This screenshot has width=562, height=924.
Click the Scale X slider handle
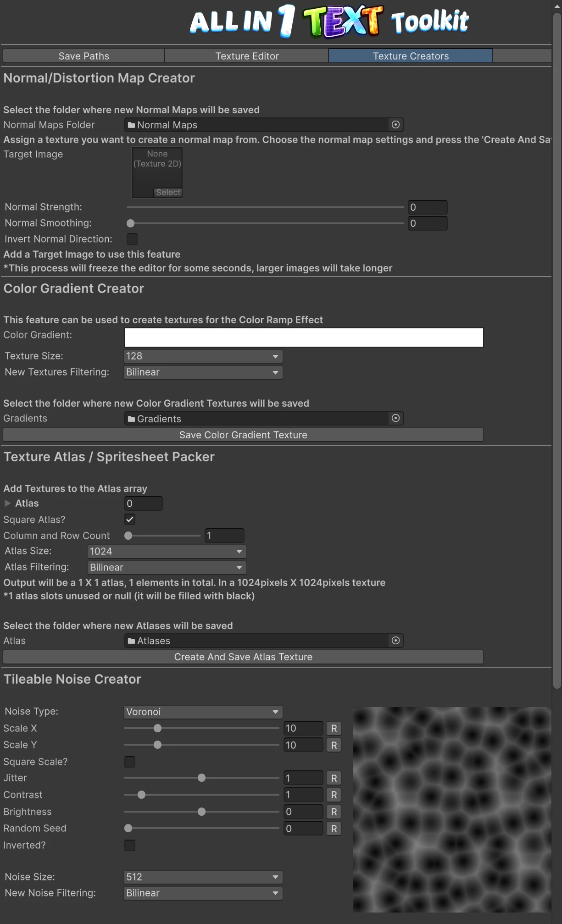coord(158,728)
